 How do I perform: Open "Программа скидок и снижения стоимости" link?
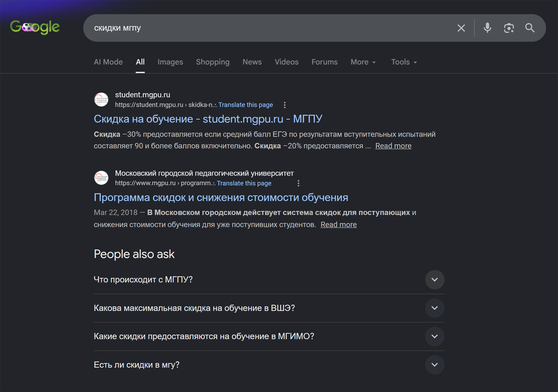tap(221, 197)
